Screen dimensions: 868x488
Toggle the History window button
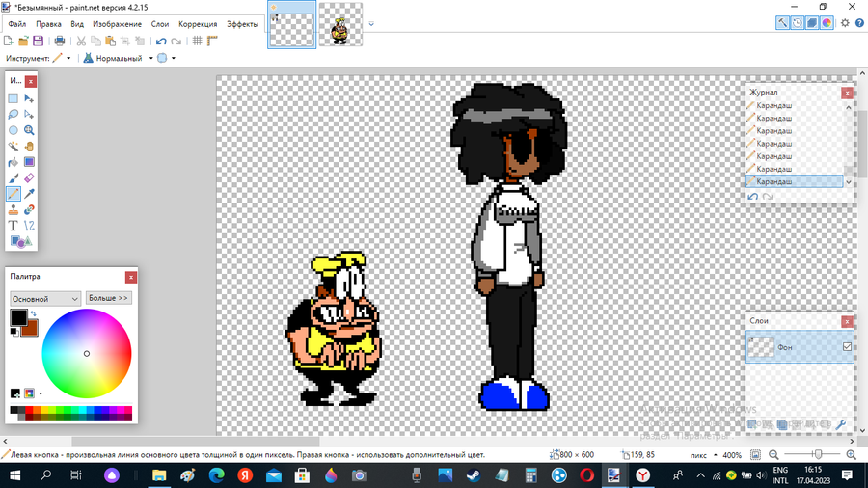[798, 23]
